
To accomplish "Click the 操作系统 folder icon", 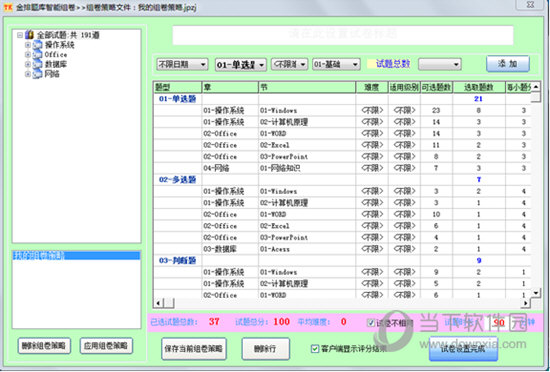I will tap(37, 45).
